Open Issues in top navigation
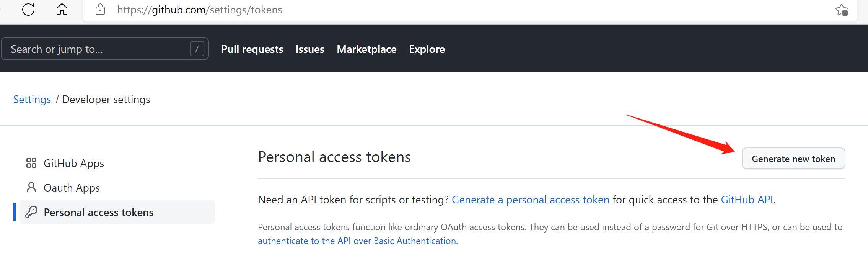Viewport: 868px width, 280px height. tap(310, 49)
